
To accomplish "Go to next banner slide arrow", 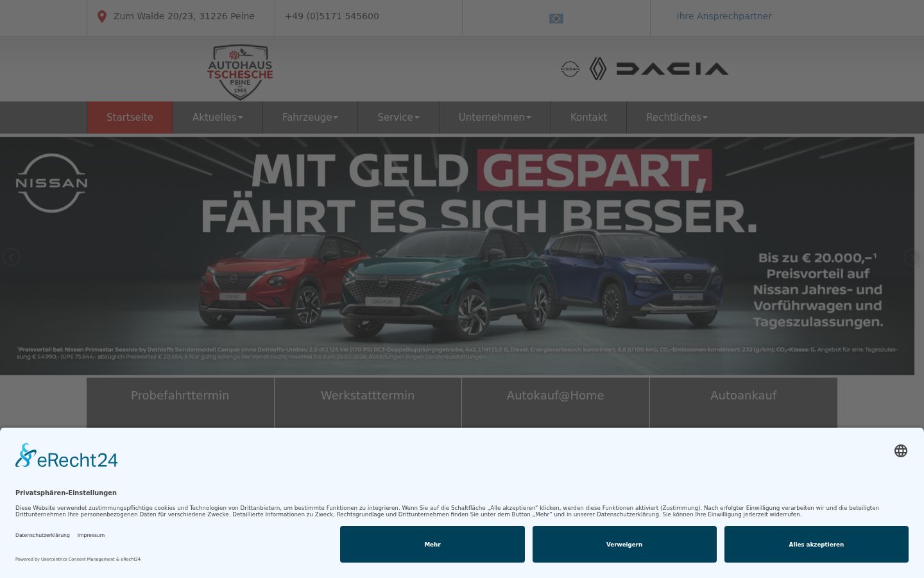I will click(912, 258).
